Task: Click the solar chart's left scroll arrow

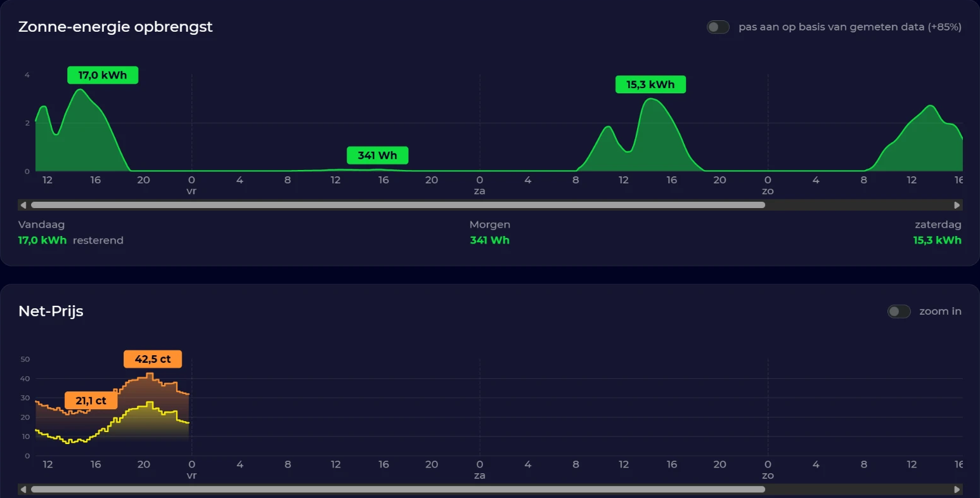Action: [x=23, y=205]
